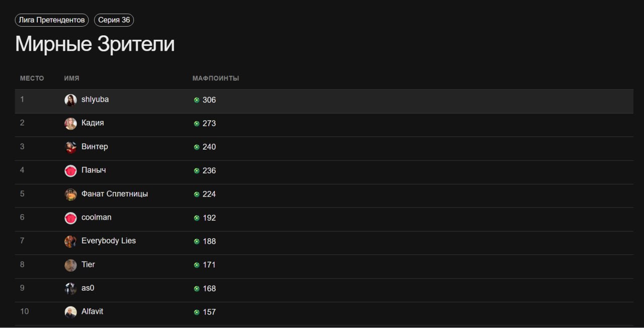Click Alfavit's avatar picture
The height and width of the screenshot is (328, 644).
tap(70, 312)
